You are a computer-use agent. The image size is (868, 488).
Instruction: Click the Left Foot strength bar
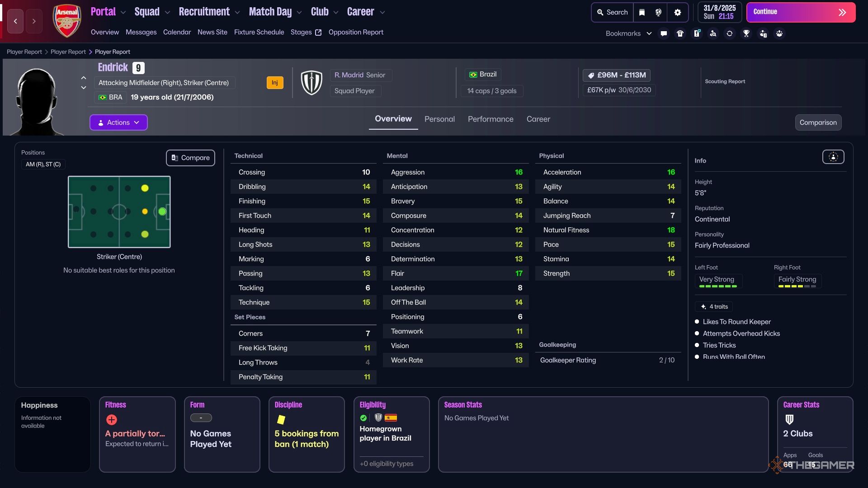click(717, 286)
